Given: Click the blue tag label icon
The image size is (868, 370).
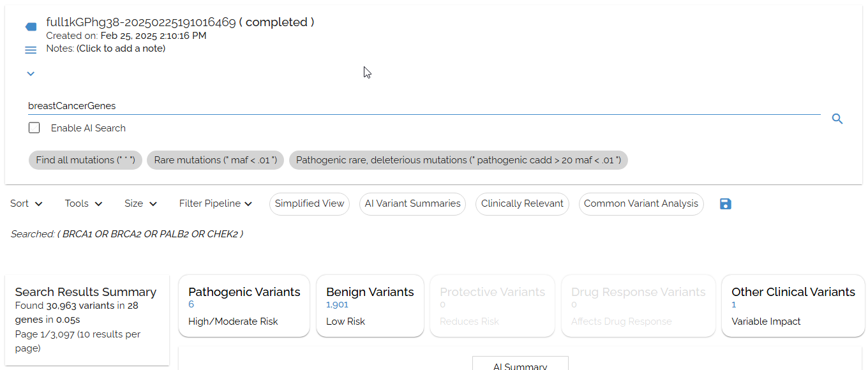Looking at the screenshot, I should tap(31, 27).
